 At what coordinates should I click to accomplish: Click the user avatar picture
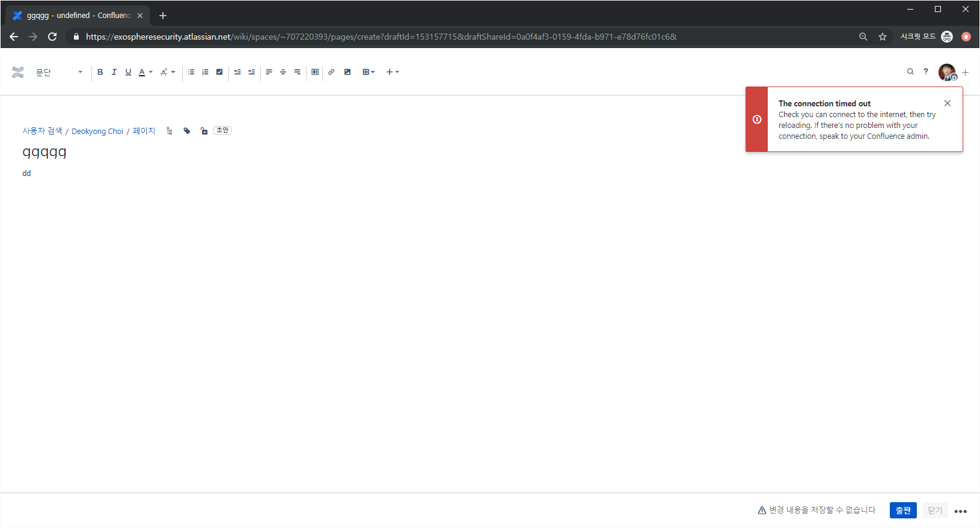(947, 72)
